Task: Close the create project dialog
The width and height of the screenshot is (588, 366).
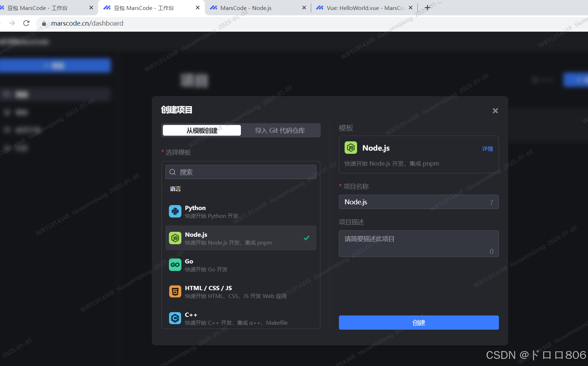Action: point(495,111)
